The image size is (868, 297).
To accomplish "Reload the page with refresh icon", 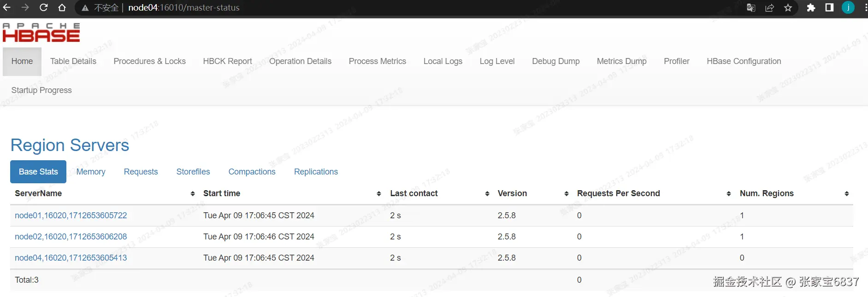I will click(x=43, y=7).
